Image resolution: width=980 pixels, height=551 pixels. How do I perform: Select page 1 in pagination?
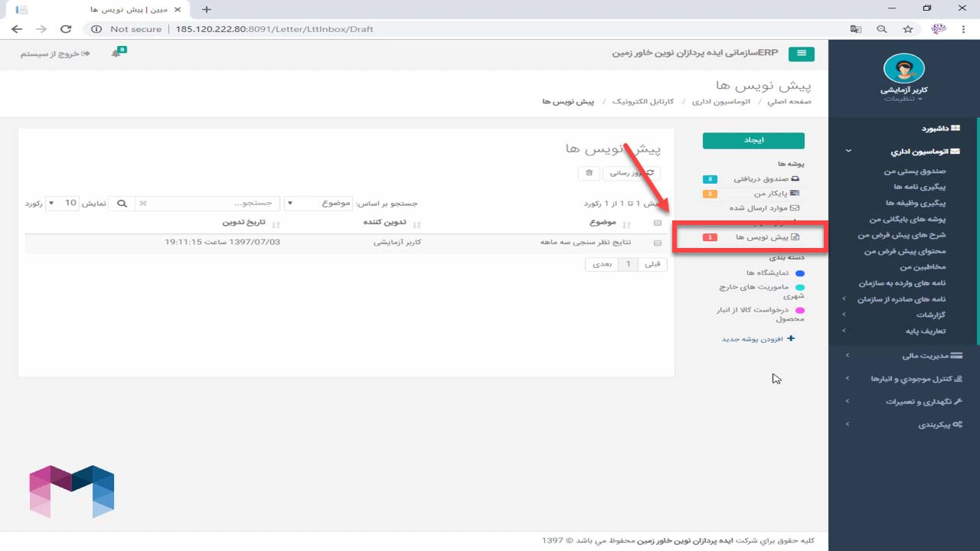pos(629,264)
